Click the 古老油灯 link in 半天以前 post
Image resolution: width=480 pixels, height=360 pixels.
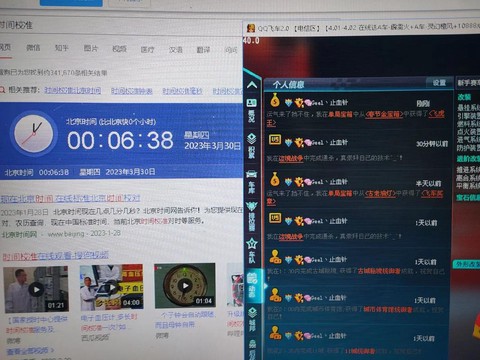coord(380,193)
